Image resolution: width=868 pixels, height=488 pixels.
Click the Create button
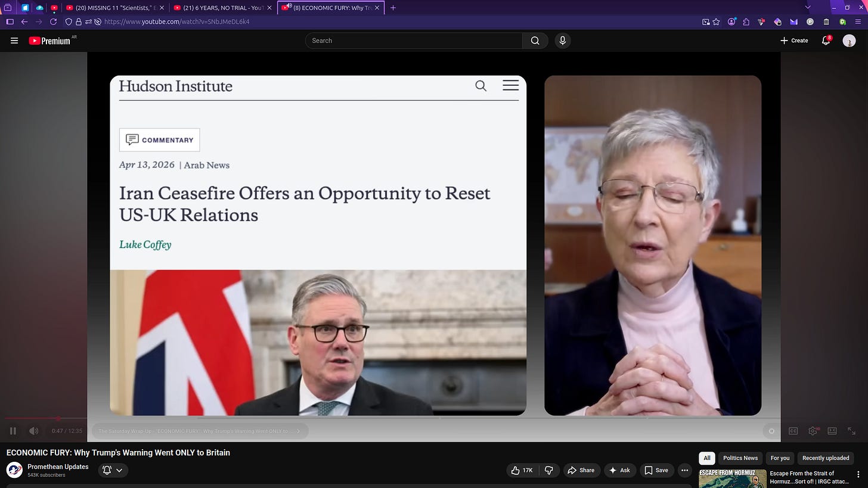(x=794, y=41)
